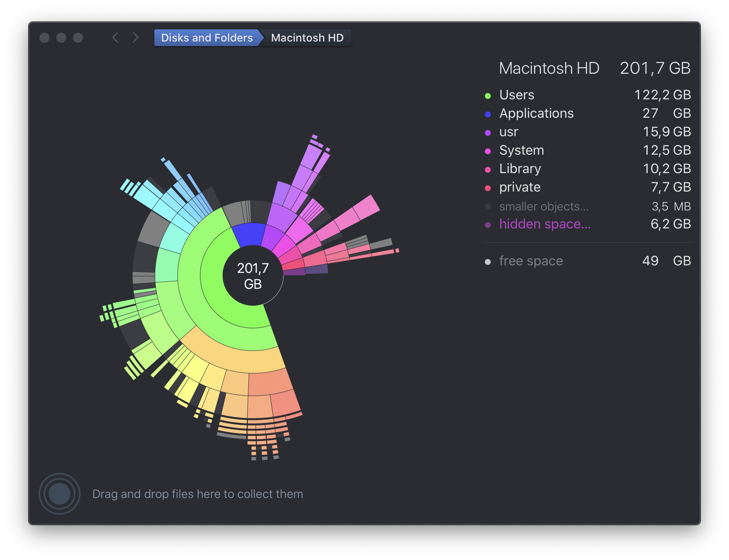This screenshot has height=560, width=729.
Task: Click the hidden space link
Action: (545, 224)
